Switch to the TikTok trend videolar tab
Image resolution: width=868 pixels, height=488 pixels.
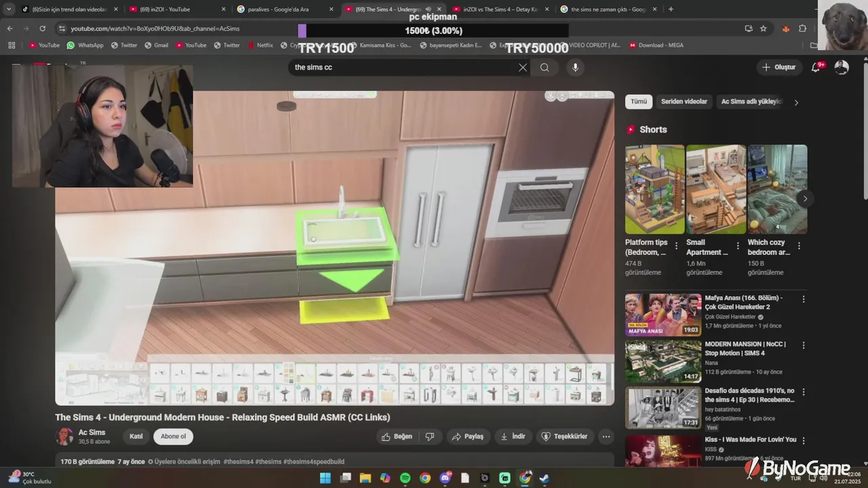(70, 9)
